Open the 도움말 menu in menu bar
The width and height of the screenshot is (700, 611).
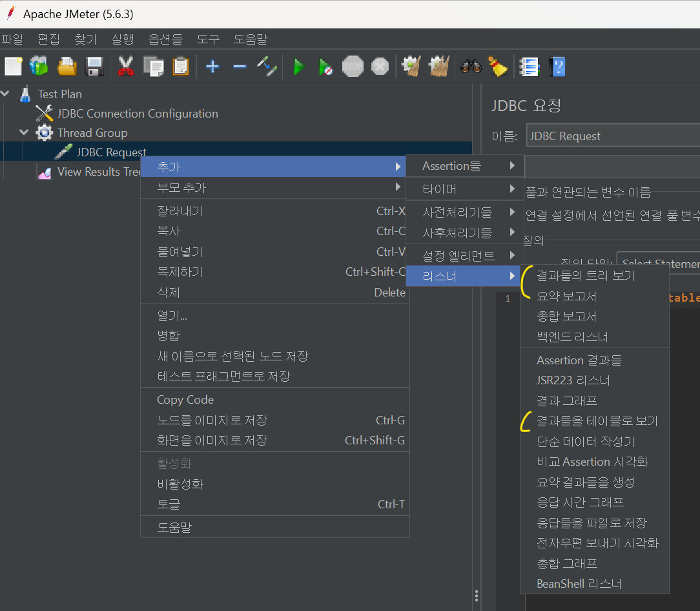coord(251,39)
